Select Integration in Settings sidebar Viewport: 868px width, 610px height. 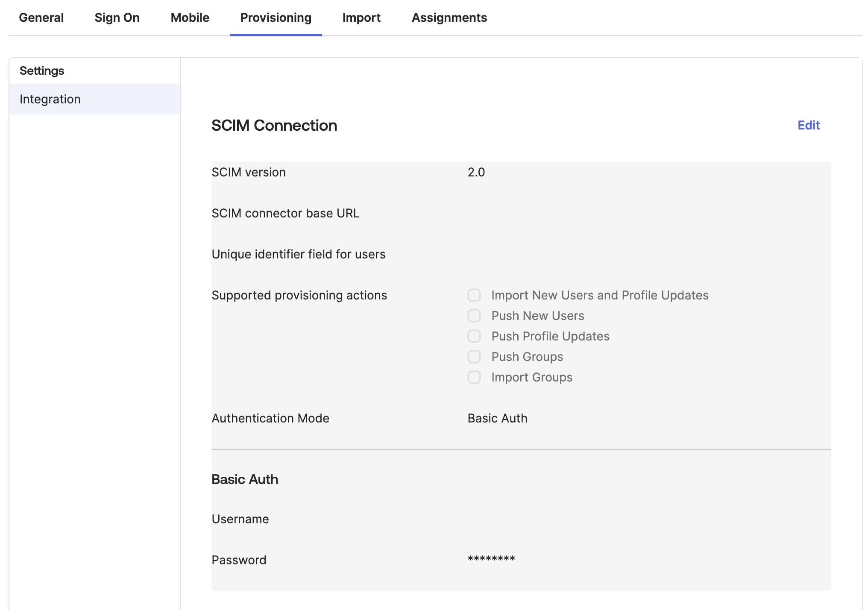tap(50, 99)
